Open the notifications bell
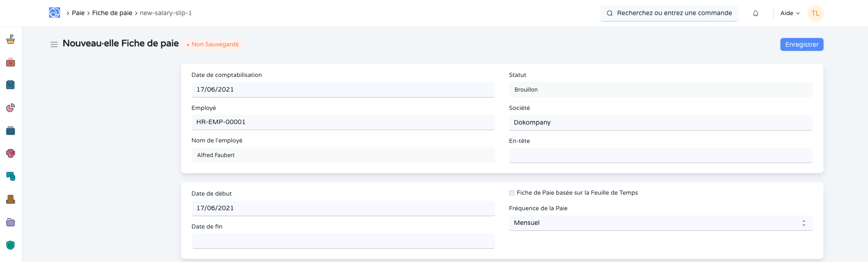The width and height of the screenshot is (868, 262). point(756,13)
